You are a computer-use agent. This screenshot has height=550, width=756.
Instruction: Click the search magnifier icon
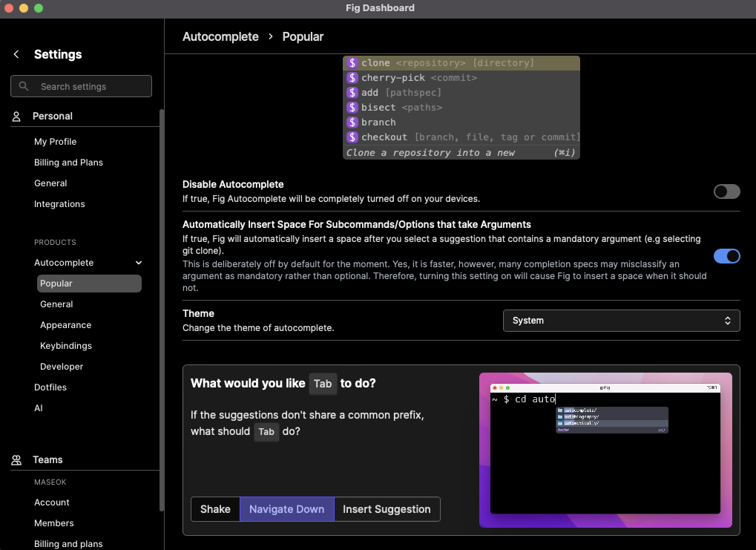click(24, 86)
